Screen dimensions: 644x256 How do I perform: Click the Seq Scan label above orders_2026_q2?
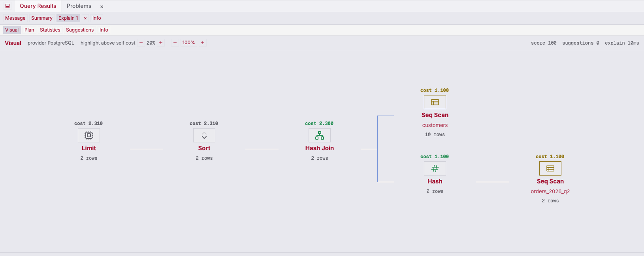click(x=550, y=181)
